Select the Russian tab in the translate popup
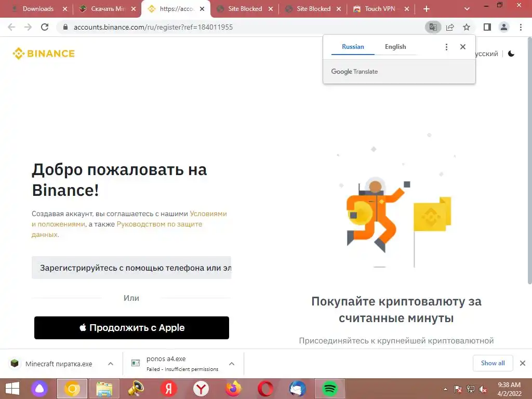Image resolution: width=532 pixels, height=399 pixels. (x=353, y=47)
